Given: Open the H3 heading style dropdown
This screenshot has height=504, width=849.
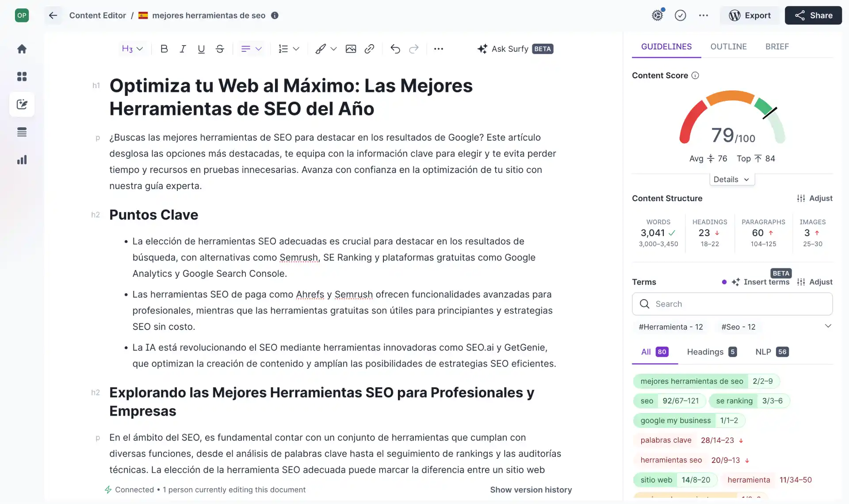Looking at the screenshot, I should click(x=132, y=49).
